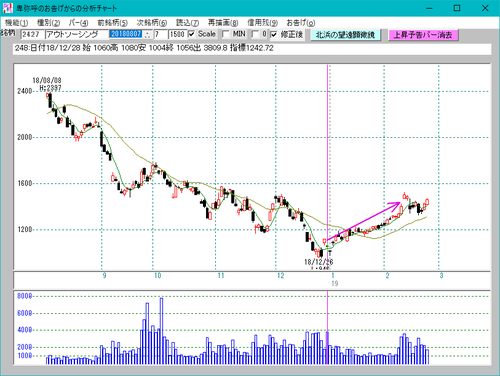Toggle the 修正後 checkbox

pyautogui.click(x=274, y=34)
